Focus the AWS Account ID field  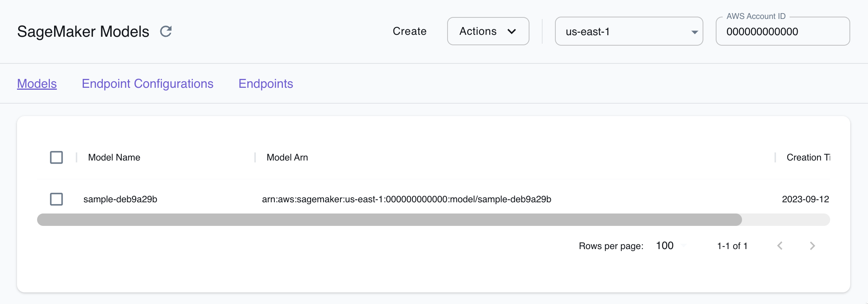782,32
